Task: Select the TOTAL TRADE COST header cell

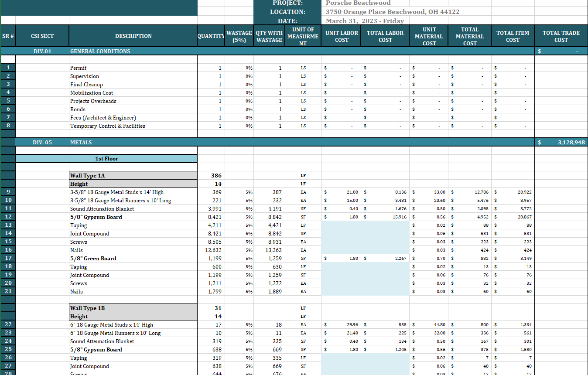Action: (x=561, y=36)
